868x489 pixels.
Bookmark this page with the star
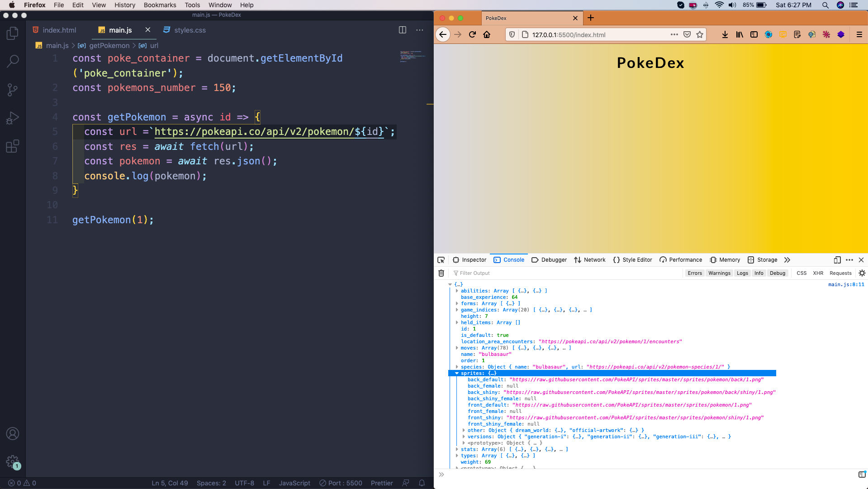pyautogui.click(x=700, y=34)
